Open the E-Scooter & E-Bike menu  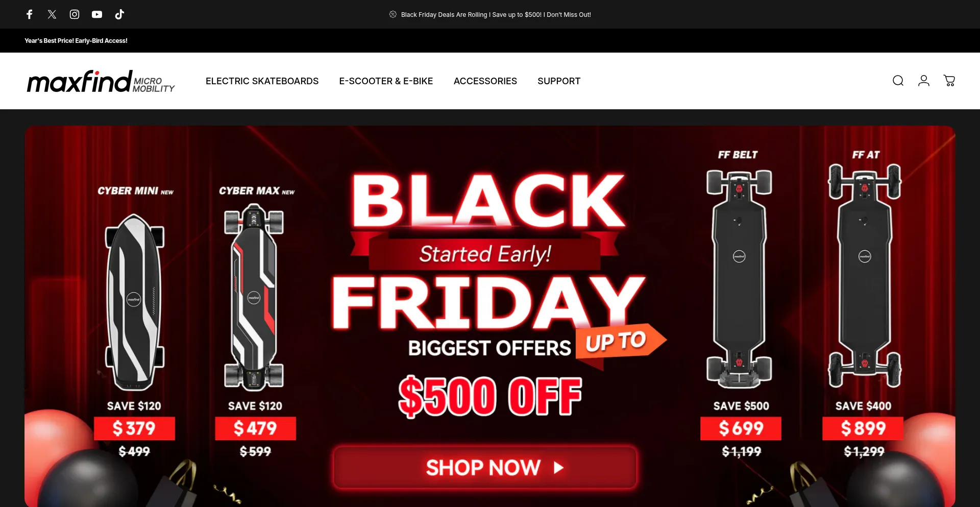click(386, 81)
